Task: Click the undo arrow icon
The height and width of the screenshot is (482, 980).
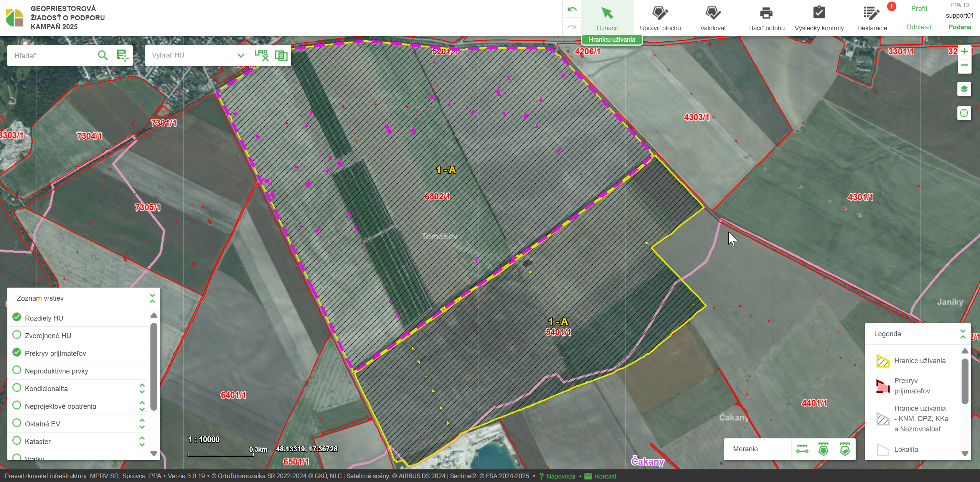Action: click(572, 9)
